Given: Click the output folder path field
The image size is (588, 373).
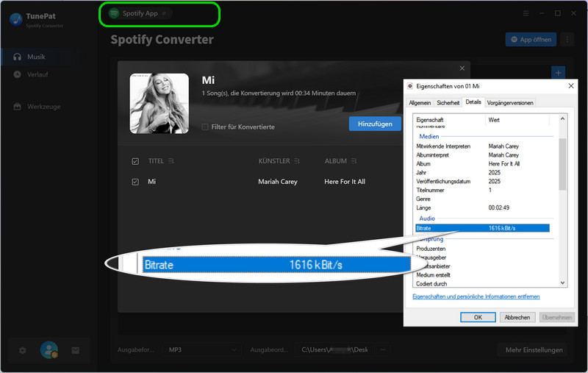Looking at the screenshot, I should click(335, 349).
